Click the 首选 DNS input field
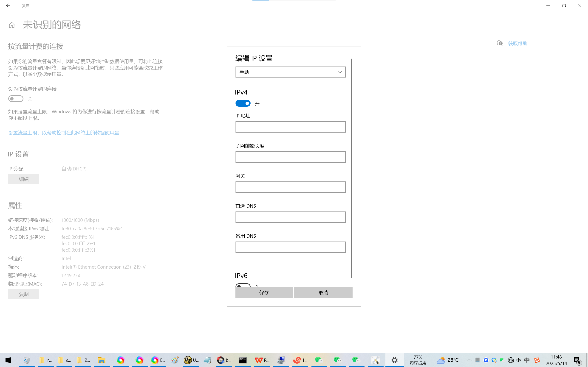 click(x=290, y=217)
